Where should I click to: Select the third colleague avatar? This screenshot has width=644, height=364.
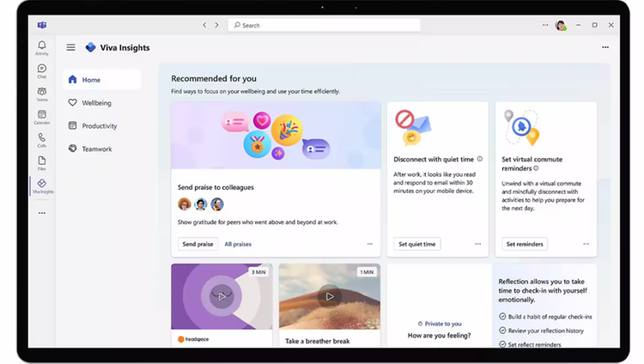pyautogui.click(x=217, y=203)
